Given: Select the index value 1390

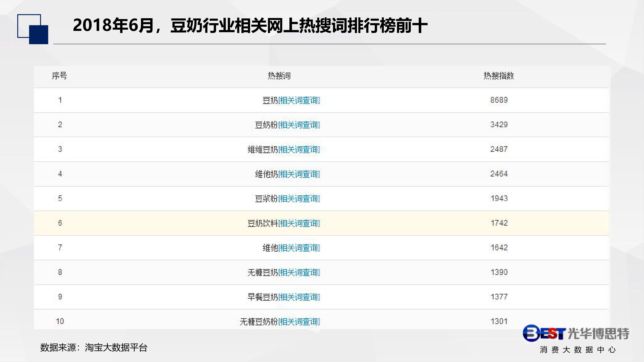Looking at the screenshot, I should coord(499,272).
